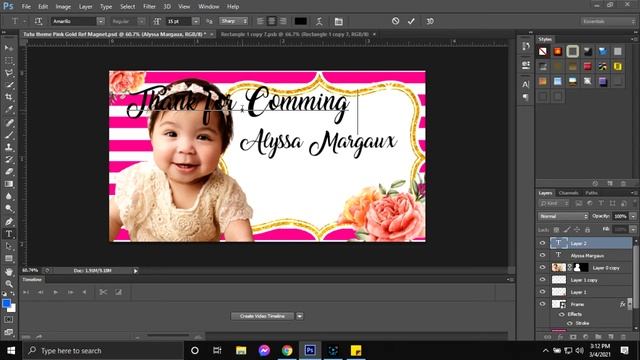Open the Character panel icon
This screenshot has height=360, width=640.
pos(526,84)
